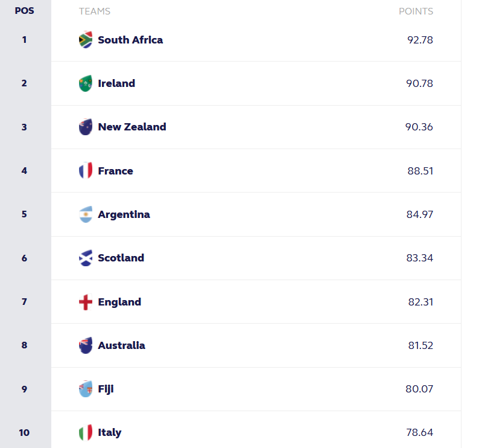Click the Fiji flag icon
The height and width of the screenshot is (448, 479).
click(x=86, y=389)
